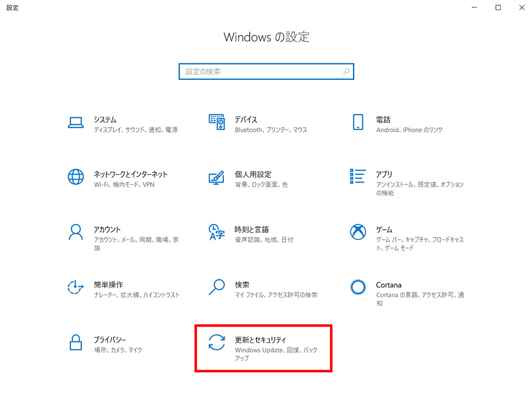The height and width of the screenshot is (410, 532).
Task: Open the システム settings label
Action: pyautogui.click(x=105, y=120)
